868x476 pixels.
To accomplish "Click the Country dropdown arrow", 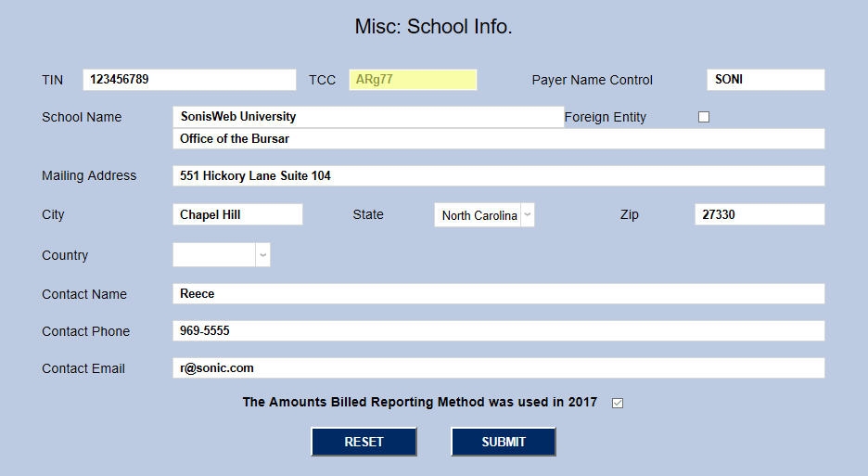I will pyautogui.click(x=262, y=255).
